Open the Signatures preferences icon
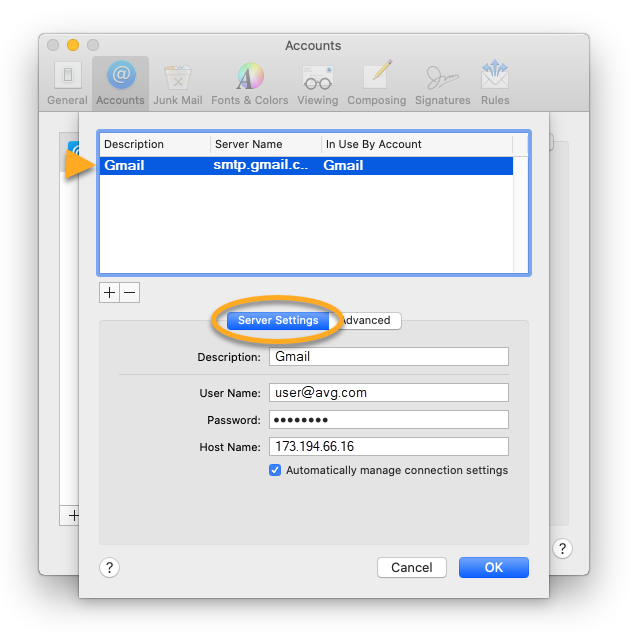The image size is (631, 632). pos(443,83)
